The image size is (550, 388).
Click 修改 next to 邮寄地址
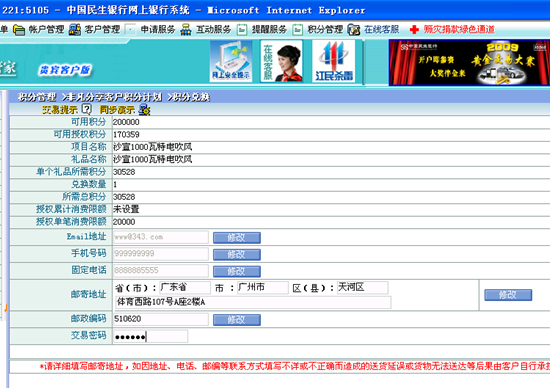508,295
